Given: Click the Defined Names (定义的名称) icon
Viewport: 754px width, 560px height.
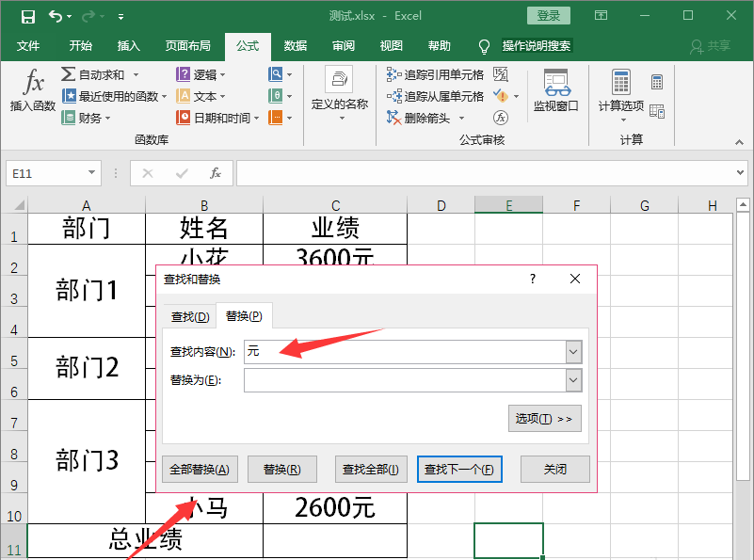Looking at the screenshot, I should [x=339, y=83].
